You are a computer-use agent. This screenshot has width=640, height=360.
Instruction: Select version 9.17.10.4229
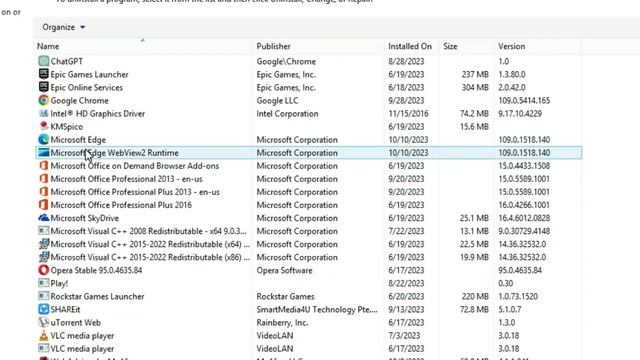click(x=520, y=113)
